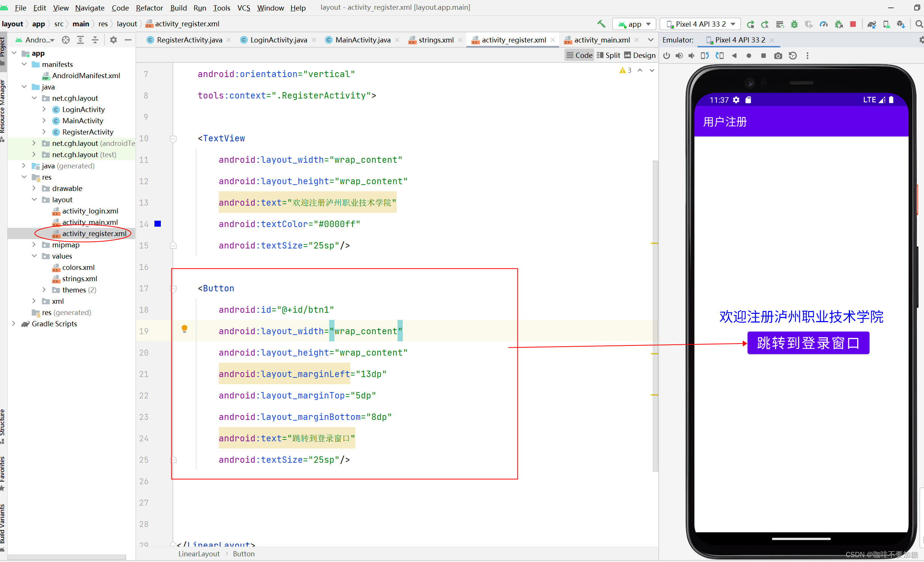
Task: Take emulator screenshot with camera icon
Action: [x=778, y=56]
